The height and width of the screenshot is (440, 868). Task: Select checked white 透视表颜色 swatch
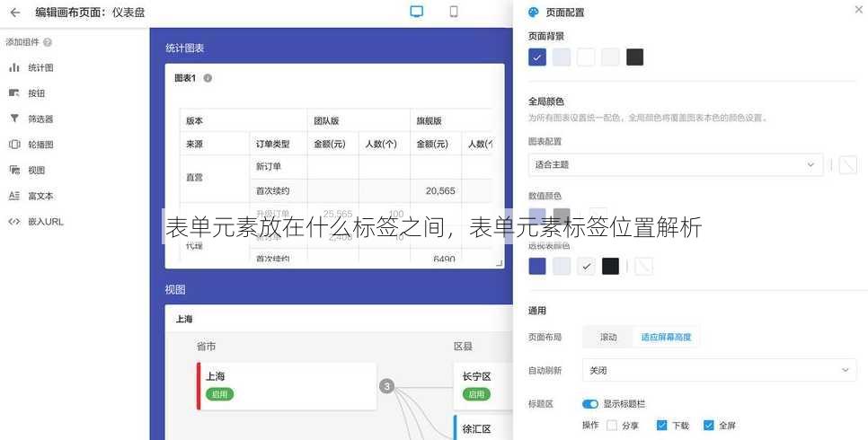click(586, 266)
